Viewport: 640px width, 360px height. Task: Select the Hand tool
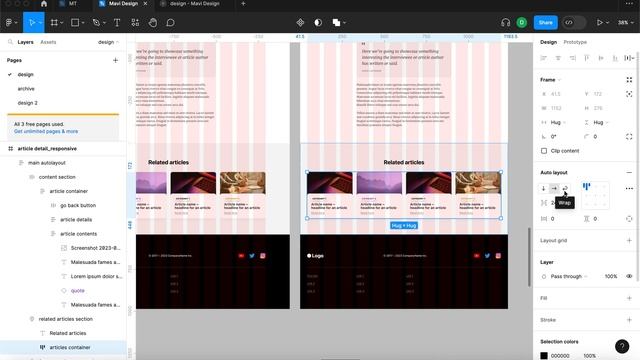click(153, 23)
